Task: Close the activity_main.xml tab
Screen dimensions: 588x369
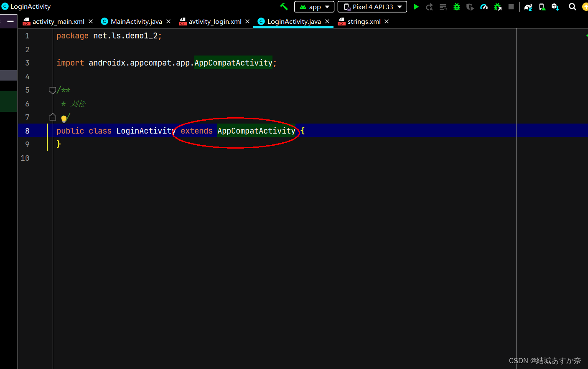Action: pos(91,21)
